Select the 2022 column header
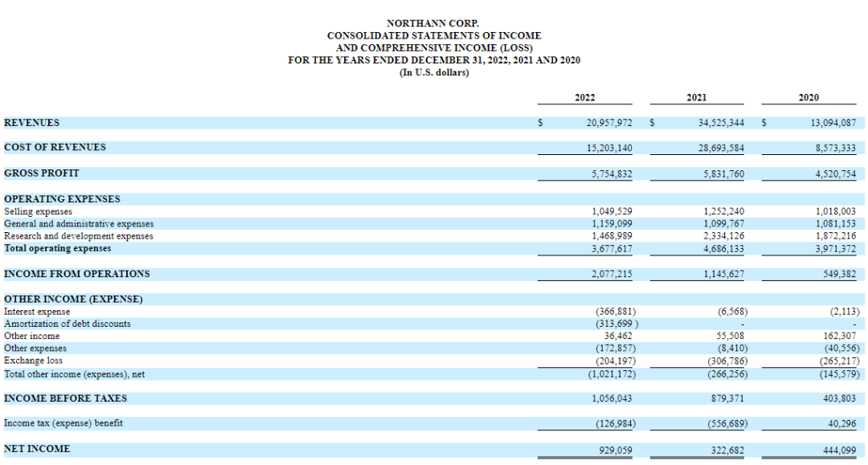Viewport: 868px width, 465px height. point(584,97)
